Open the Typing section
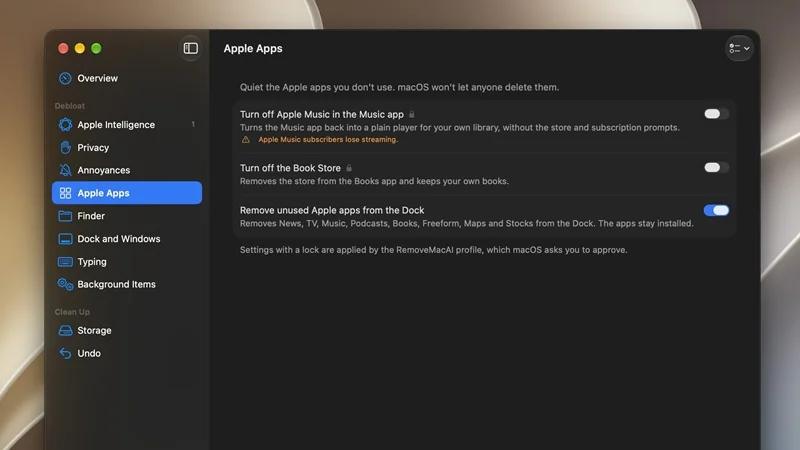 pos(127,262)
